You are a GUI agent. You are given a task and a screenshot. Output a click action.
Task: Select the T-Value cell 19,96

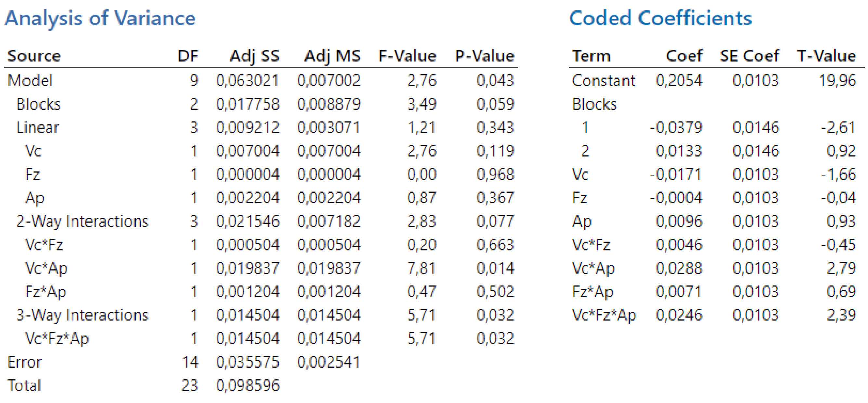coord(837,81)
